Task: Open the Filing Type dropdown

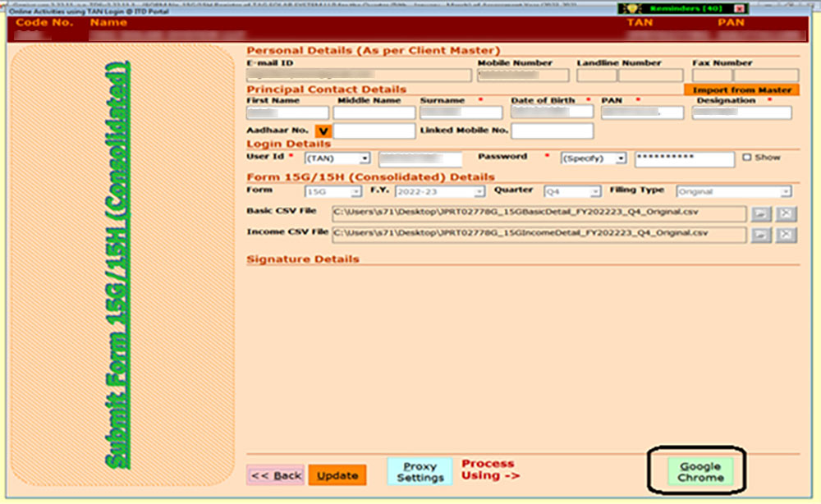Action: (x=784, y=190)
